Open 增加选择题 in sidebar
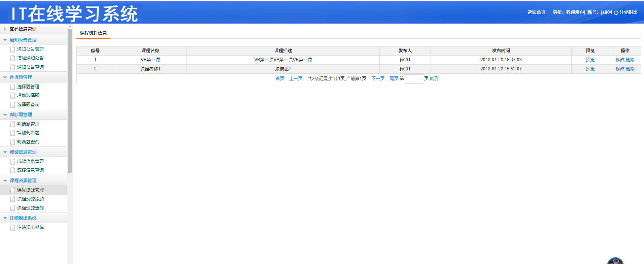This screenshot has height=264, width=644. point(28,95)
